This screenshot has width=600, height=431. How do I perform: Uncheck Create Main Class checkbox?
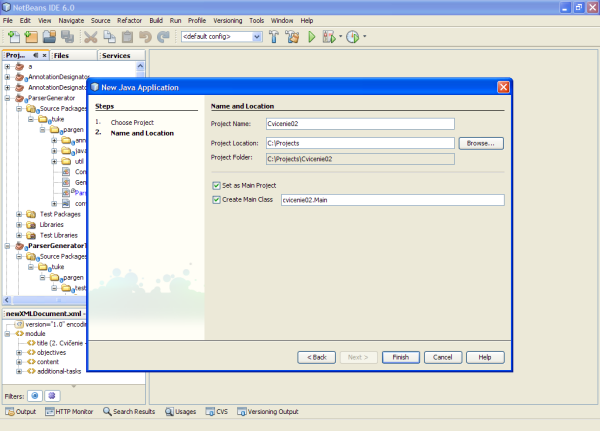click(x=217, y=200)
